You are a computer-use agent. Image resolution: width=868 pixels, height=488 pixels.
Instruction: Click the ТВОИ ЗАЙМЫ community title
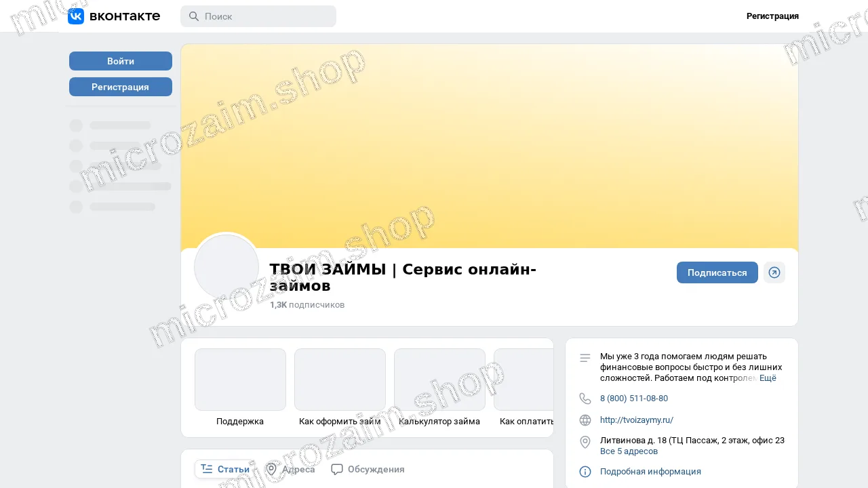pos(403,277)
